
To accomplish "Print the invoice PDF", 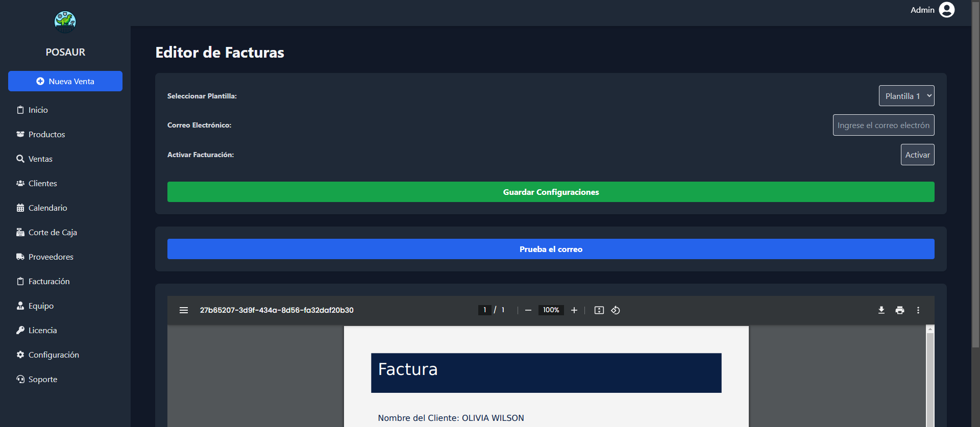I will click(900, 310).
